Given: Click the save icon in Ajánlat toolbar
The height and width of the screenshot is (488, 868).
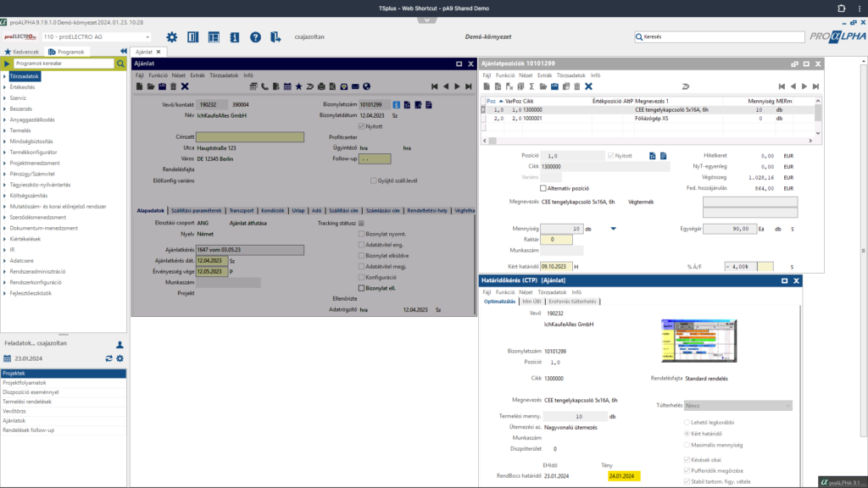Looking at the screenshot, I should (x=162, y=86).
